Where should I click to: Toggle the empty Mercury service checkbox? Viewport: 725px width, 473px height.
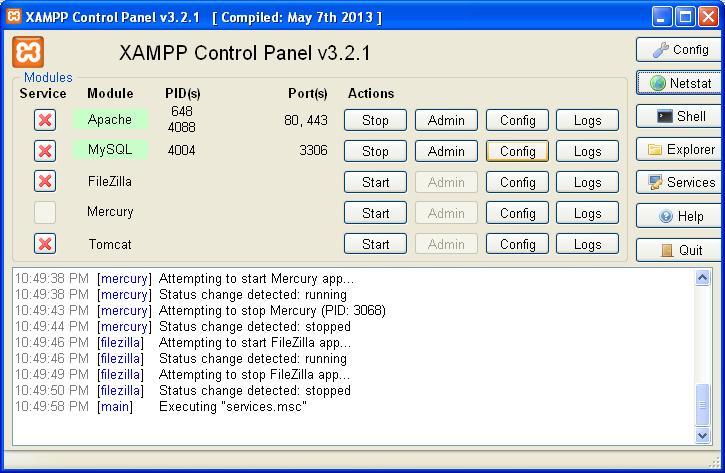[x=45, y=212]
